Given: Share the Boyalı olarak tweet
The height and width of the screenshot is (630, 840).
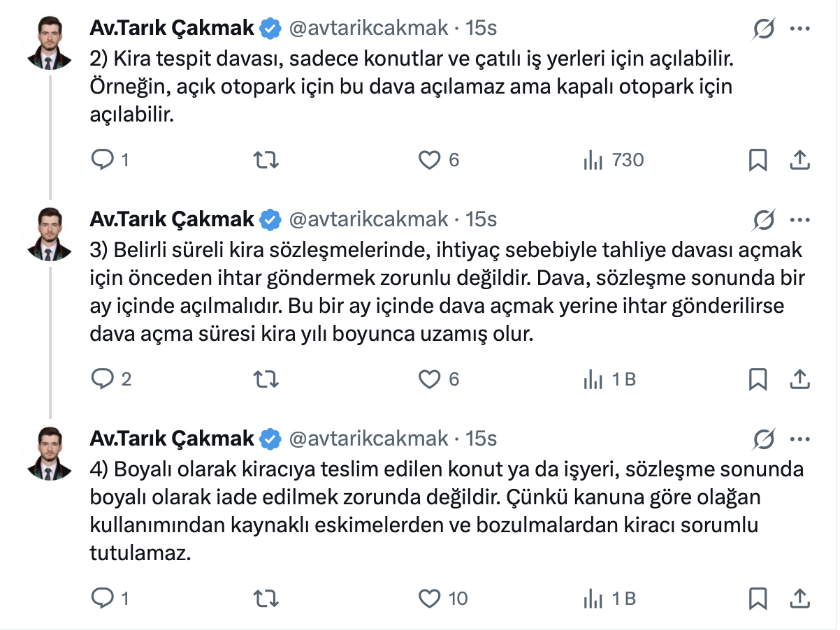Looking at the screenshot, I should [799, 599].
